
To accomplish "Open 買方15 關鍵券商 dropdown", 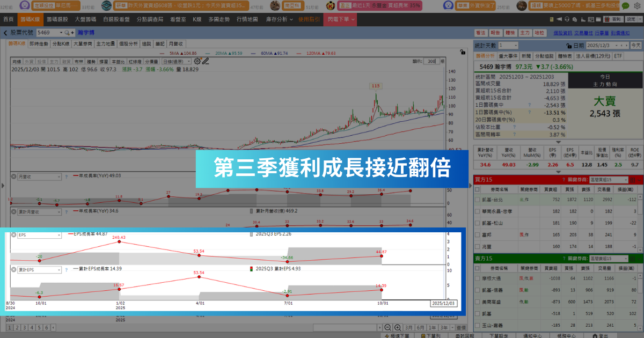I will [608, 180].
